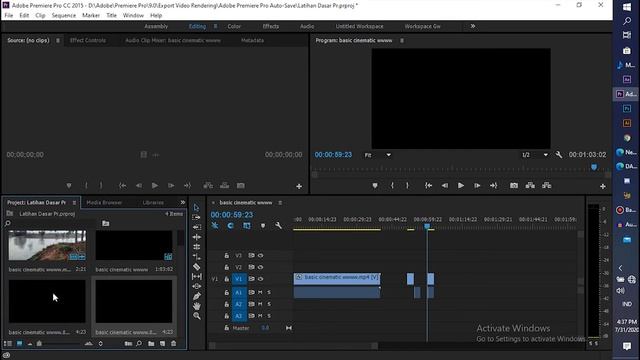Viewport: 640px width, 360px height.
Task: Step forward one frame in Program monitor
Action: [x=477, y=185]
